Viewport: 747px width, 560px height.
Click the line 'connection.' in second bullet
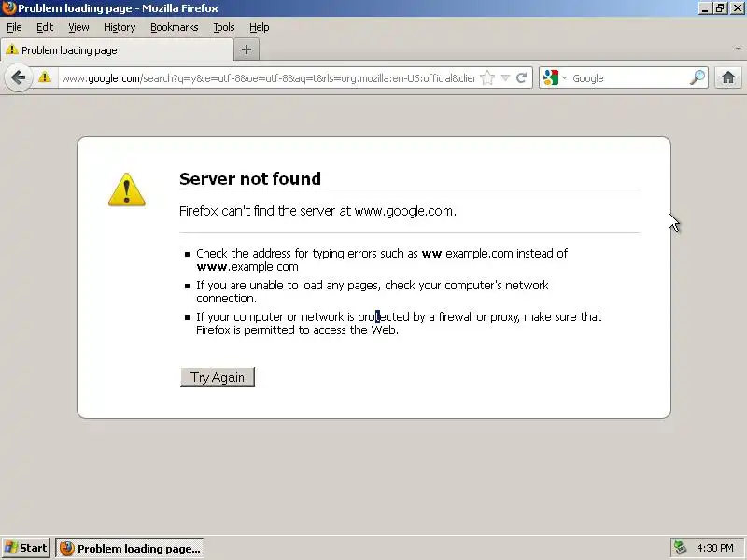[226, 299]
